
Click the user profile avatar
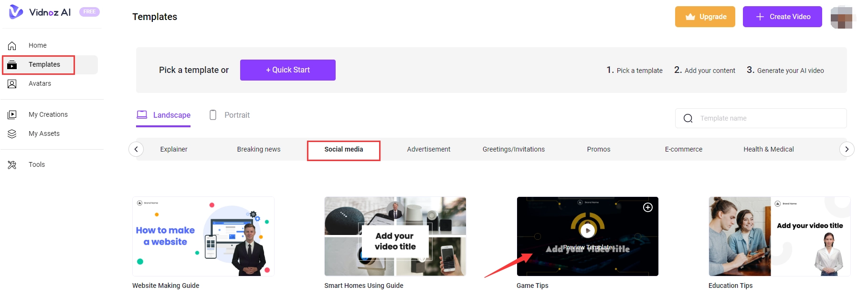coord(841,17)
